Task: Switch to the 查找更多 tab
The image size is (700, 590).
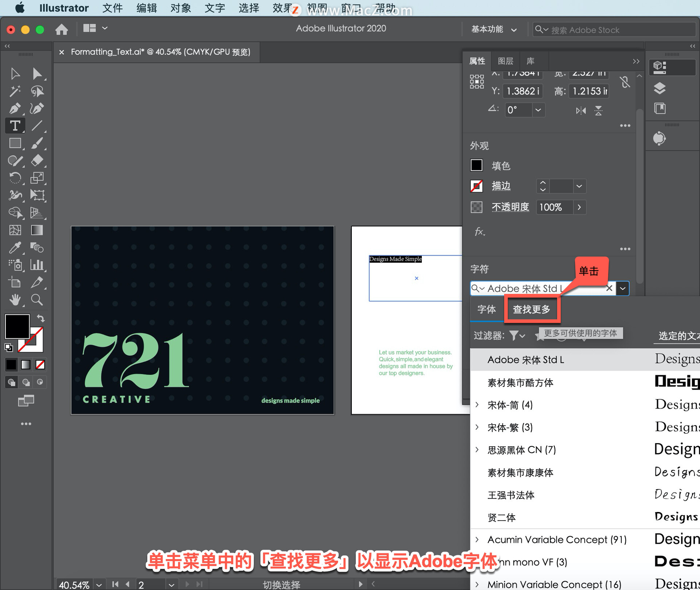Action: click(x=532, y=309)
